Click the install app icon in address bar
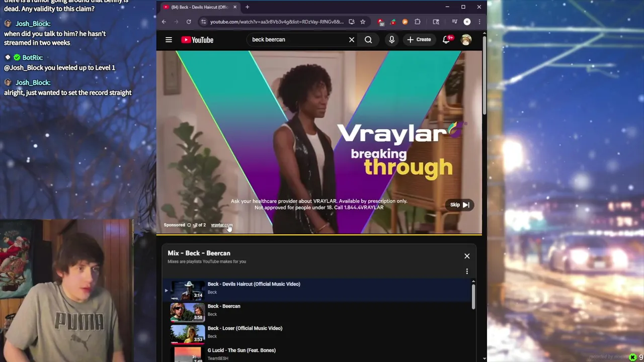 [351, 22]
